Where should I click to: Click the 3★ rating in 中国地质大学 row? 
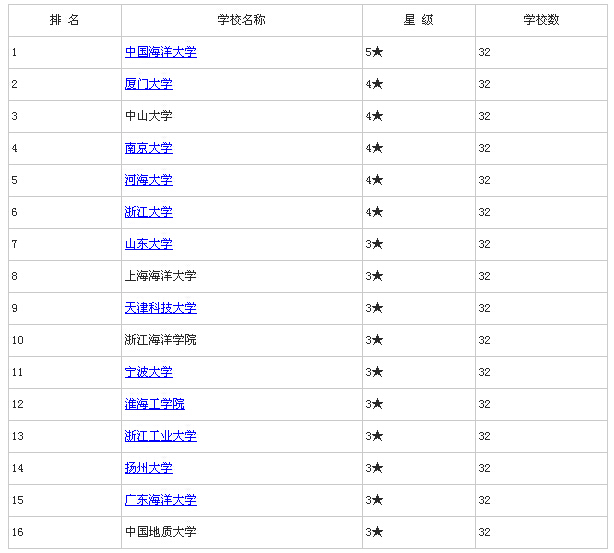(x=374, y=532)
